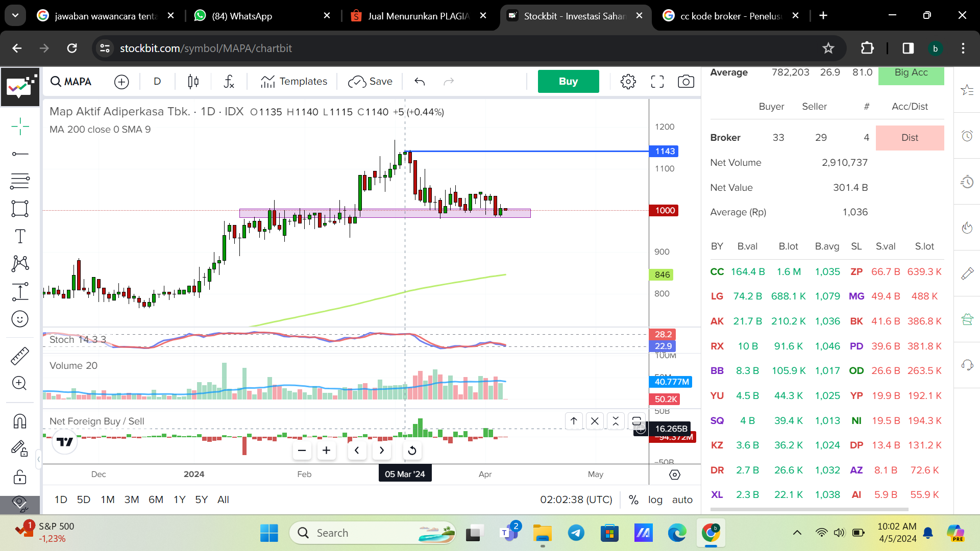Open time axis settings icon
The height and width of the screenshot is (551, 980).
(675, 475)
